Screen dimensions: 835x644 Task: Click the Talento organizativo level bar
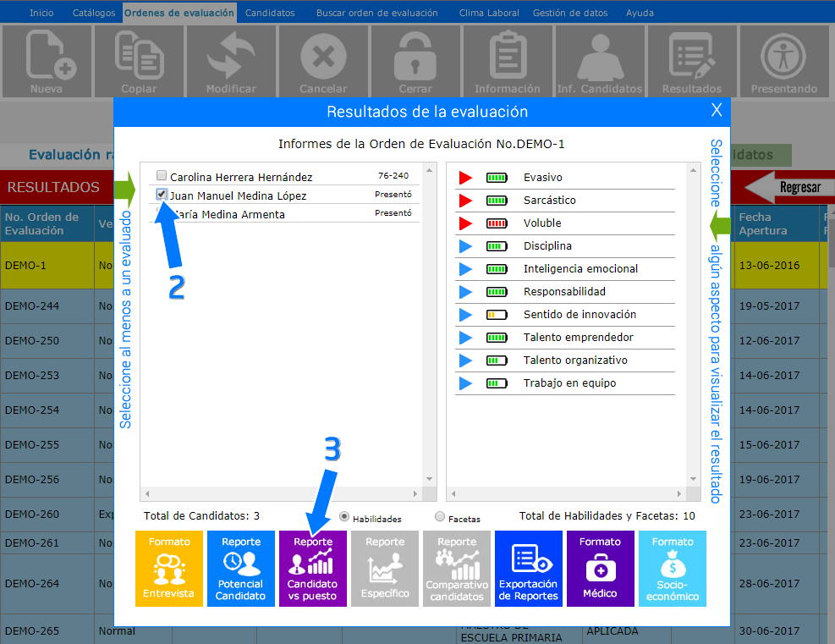(497, 361)
